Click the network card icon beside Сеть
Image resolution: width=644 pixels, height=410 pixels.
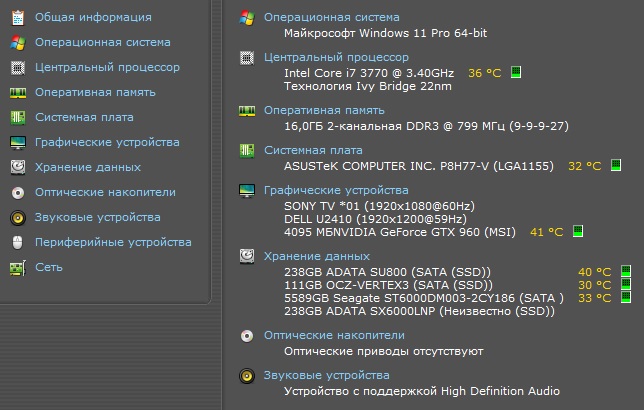point(18,268)
